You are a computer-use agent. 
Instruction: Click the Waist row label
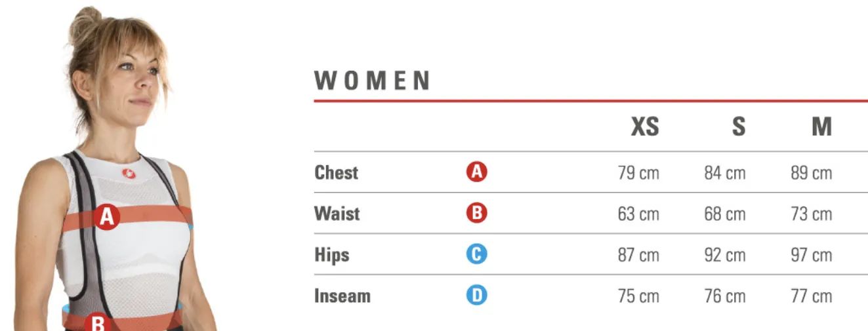[337, 214]
